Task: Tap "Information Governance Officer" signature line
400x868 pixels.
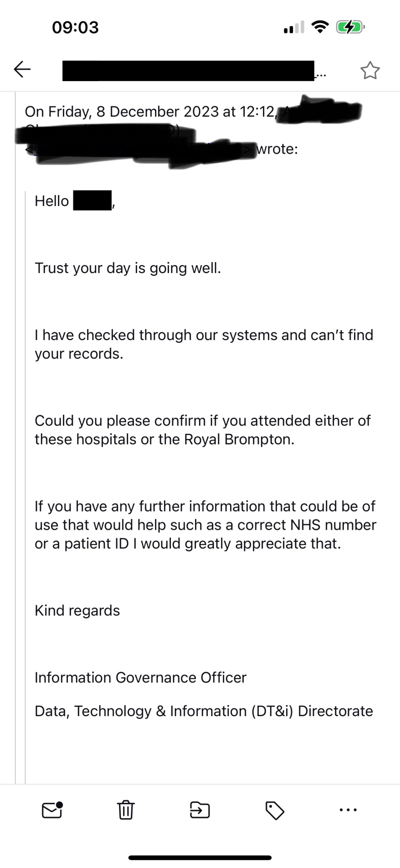Action: tap(140, 677)
